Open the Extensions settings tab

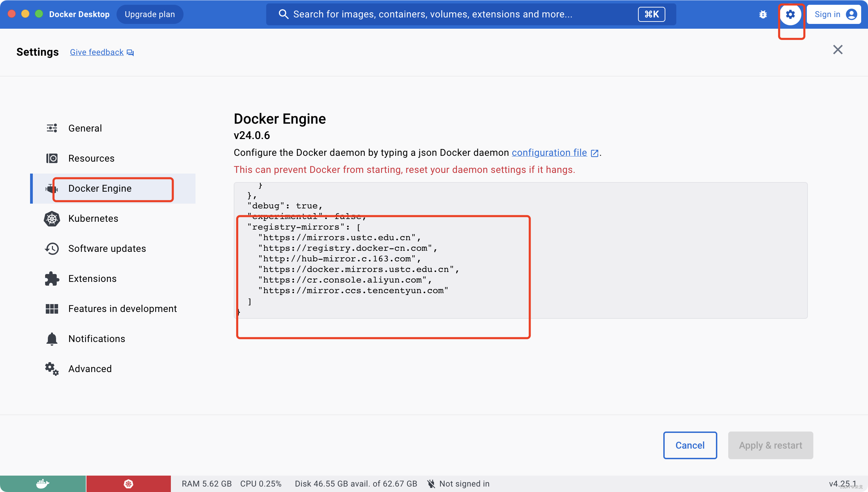pos(113,278)
